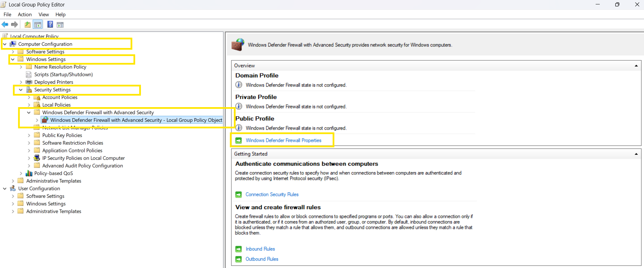Click the Account Policies folder icon
The width and height of the screenshot is (644, 268).
tap(37, 97)
